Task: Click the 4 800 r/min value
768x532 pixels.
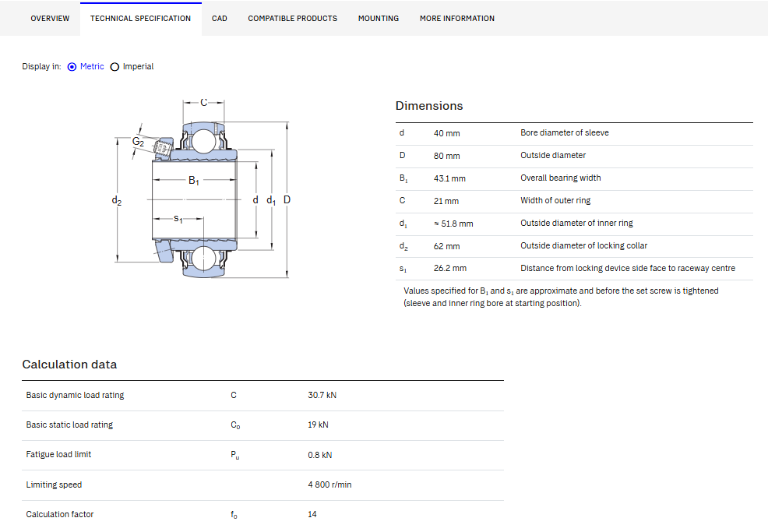Action: (x=329, y=484)
